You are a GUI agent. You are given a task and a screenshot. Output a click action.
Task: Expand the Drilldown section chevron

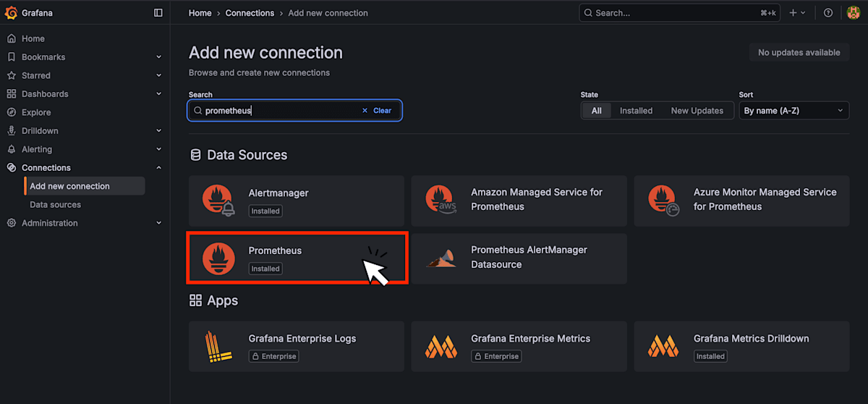click(x=159, y=131)
